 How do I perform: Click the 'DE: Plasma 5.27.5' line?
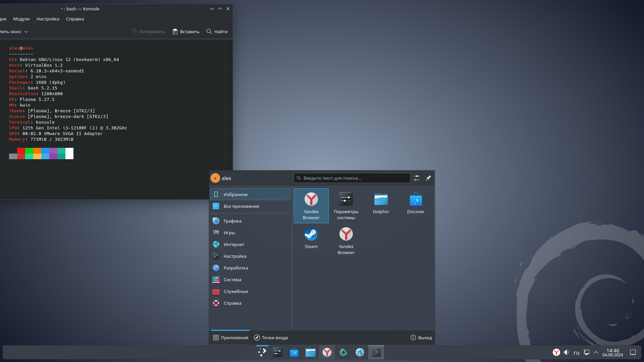32,99
